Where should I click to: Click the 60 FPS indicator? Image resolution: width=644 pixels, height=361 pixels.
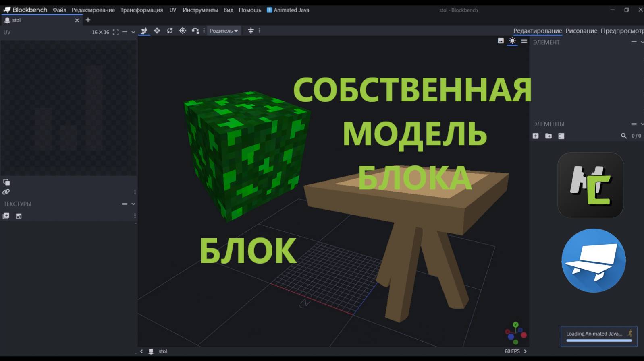pos(512,351)
